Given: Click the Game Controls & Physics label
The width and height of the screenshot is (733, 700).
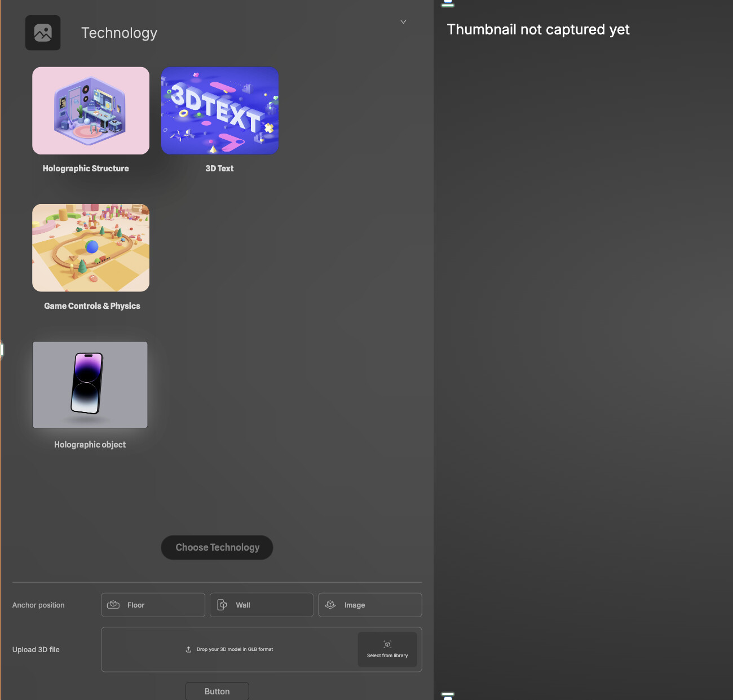Looking at the screenshot, I should (x=92, y=306).
